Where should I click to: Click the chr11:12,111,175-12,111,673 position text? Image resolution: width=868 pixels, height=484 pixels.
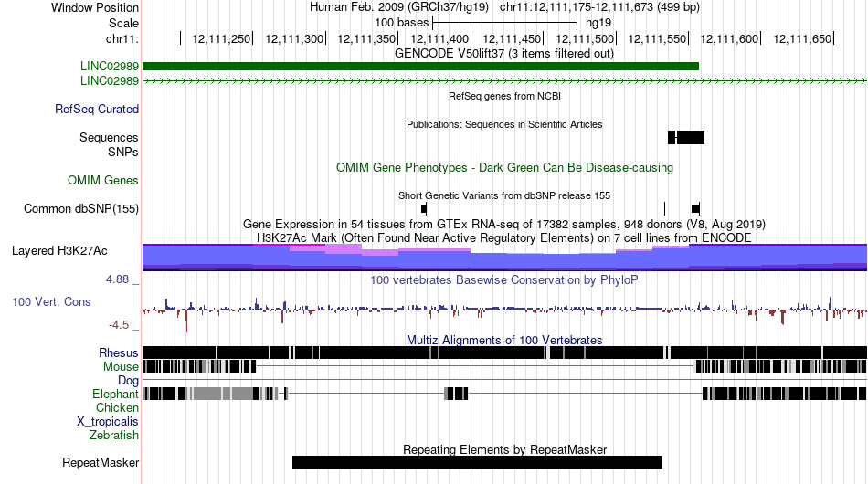pos(599,7)
